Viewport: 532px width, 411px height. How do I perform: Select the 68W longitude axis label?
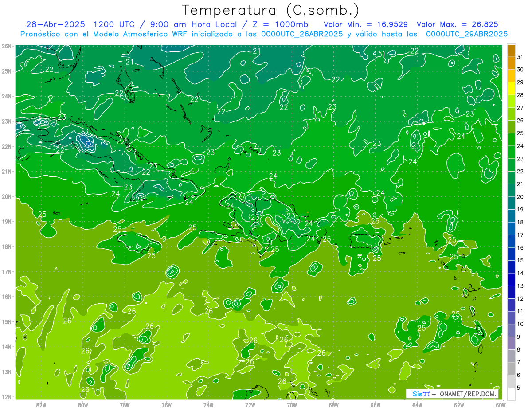coord(333,405)
